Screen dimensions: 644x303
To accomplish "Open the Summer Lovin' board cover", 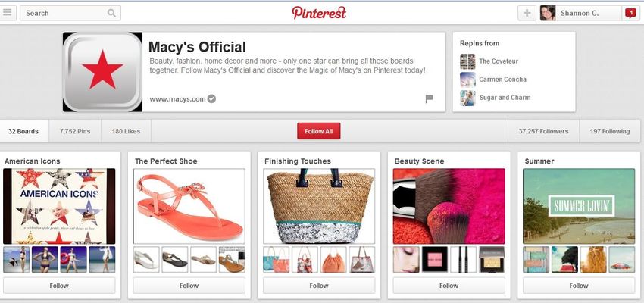I will click(579, 206).
